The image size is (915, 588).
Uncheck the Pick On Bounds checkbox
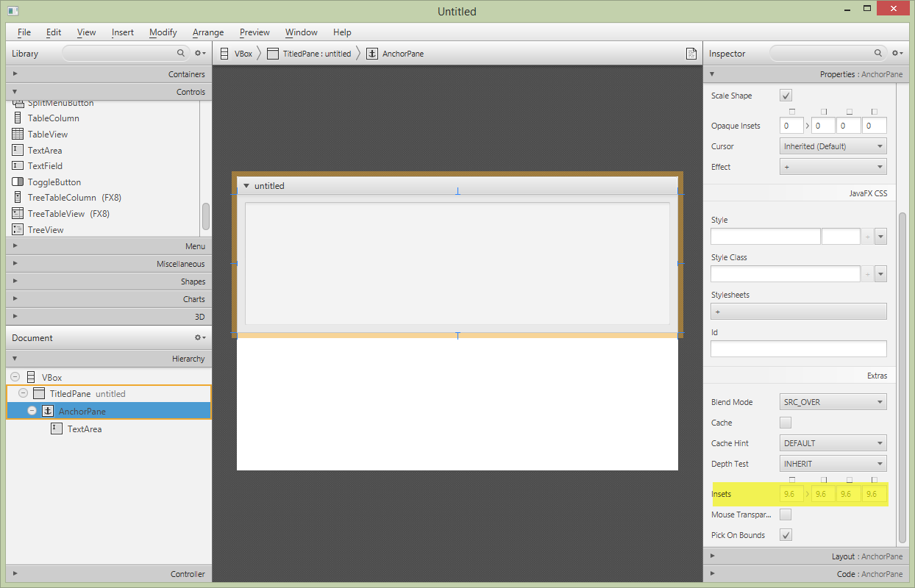(x=786, y=535)
